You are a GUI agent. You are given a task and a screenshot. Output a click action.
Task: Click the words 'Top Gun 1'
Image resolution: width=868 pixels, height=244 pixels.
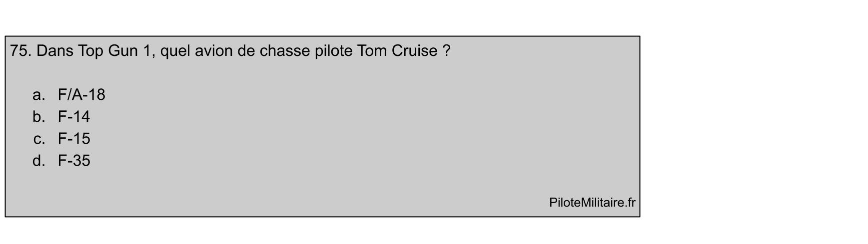pos(116,51)
